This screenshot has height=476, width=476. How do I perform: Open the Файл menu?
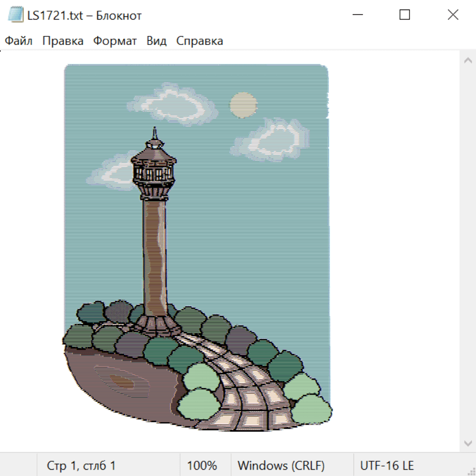pos(19,41)
